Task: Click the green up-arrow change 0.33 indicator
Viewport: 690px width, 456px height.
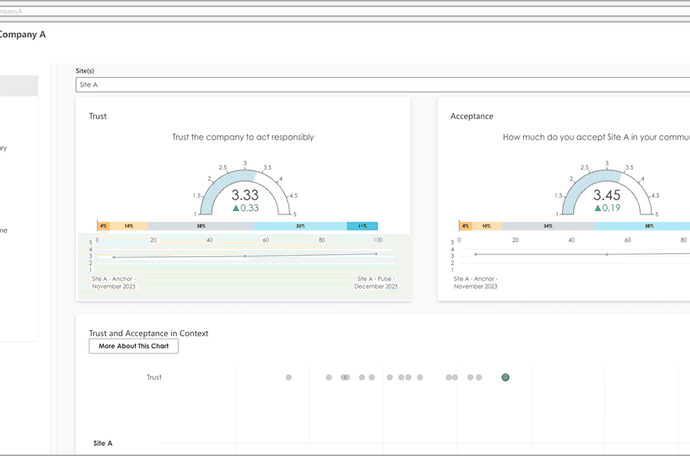Action: (246, 209)
